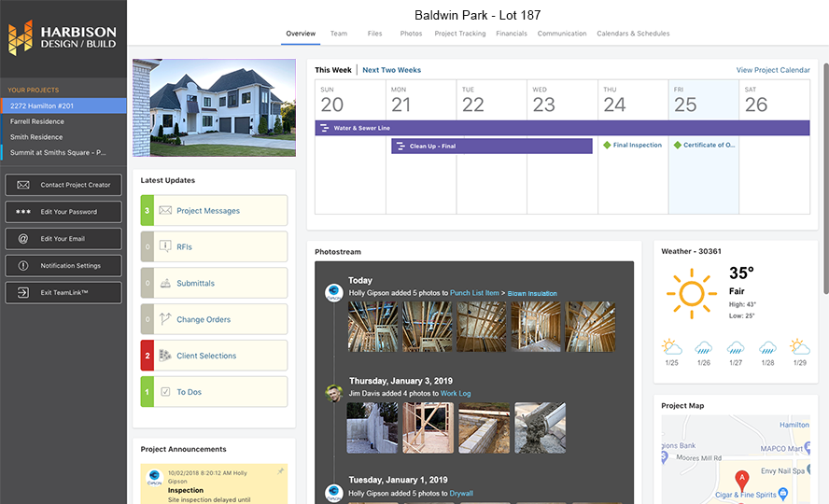
Task: Open the first Blown Insulation photo thumbnail
Action: pos(372,326)
